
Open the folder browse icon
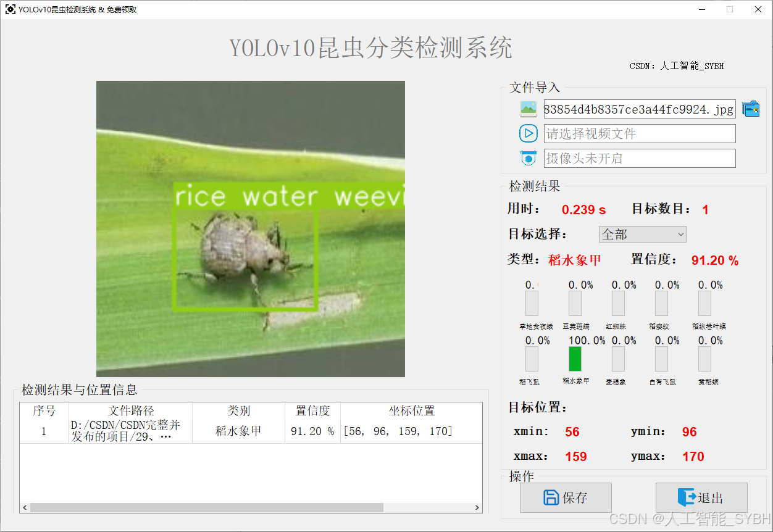point(751,109)
